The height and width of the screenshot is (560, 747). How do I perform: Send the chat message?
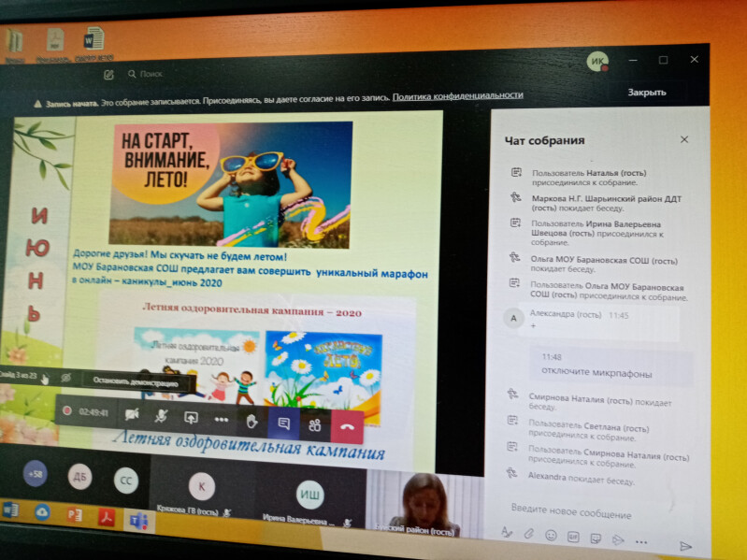[x=685, y=544]
